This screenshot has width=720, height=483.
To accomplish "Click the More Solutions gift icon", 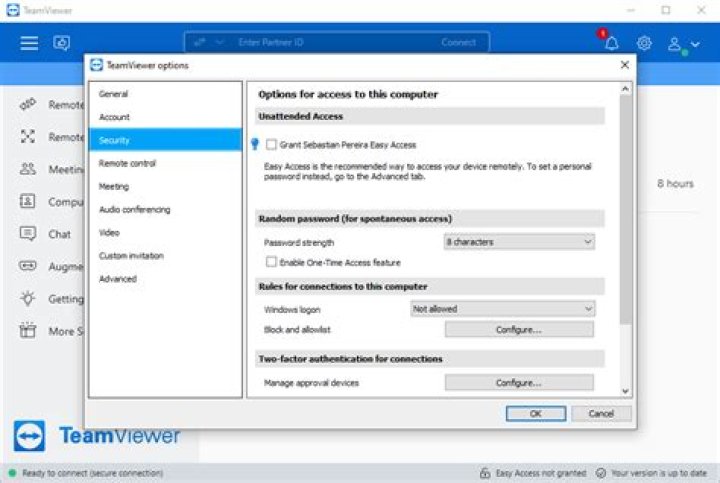I will [28, 331].
